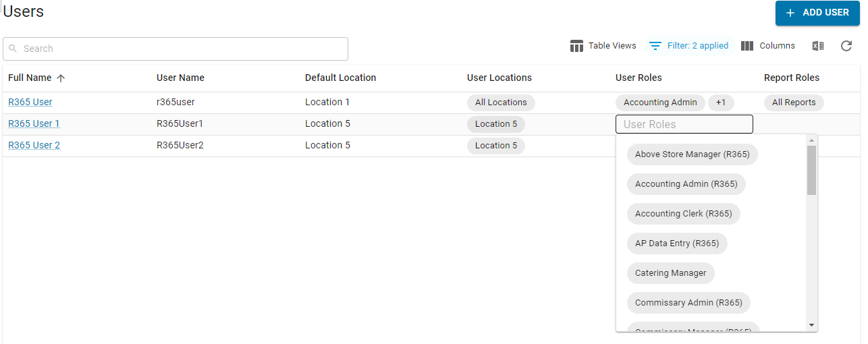
Task: Click the ADD USER button
Action: click(817, 13)
